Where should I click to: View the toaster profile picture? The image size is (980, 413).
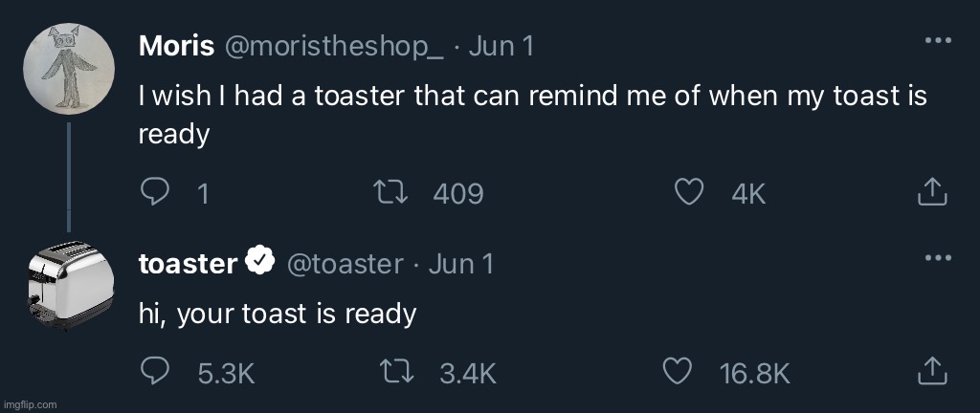(70, 285)
